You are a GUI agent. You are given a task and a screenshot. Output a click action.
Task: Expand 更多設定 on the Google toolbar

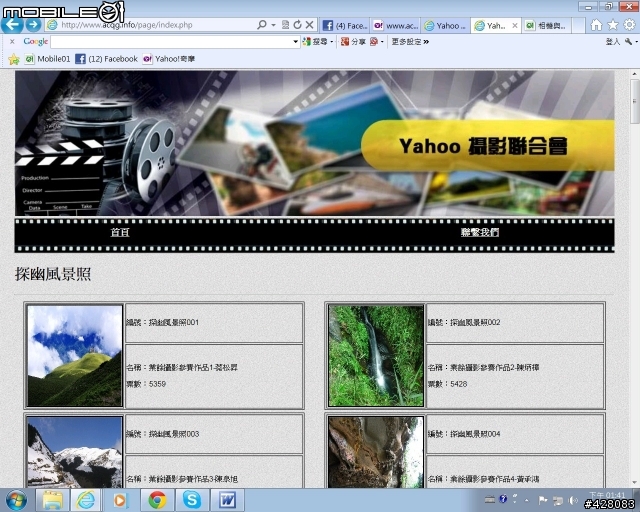click(x=410, y=42)
